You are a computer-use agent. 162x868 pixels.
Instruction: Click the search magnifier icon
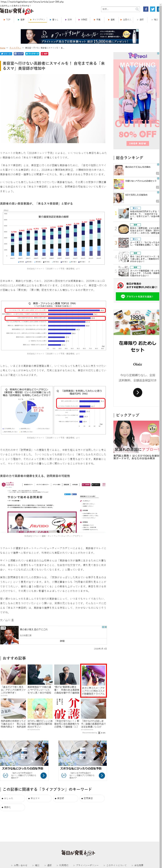(137, 9)
